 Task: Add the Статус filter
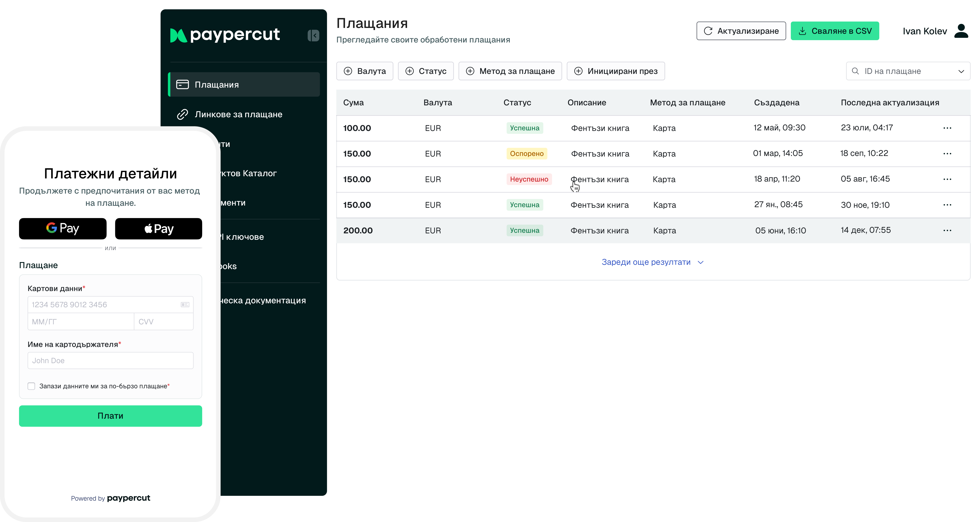pyautogui.click(x=426, y=71)
